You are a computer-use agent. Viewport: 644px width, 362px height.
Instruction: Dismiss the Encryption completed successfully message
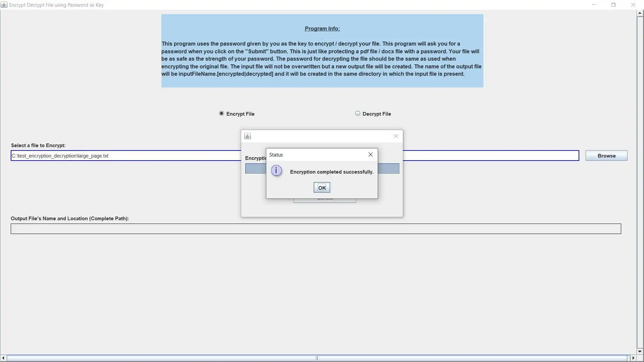coord(322,187)
